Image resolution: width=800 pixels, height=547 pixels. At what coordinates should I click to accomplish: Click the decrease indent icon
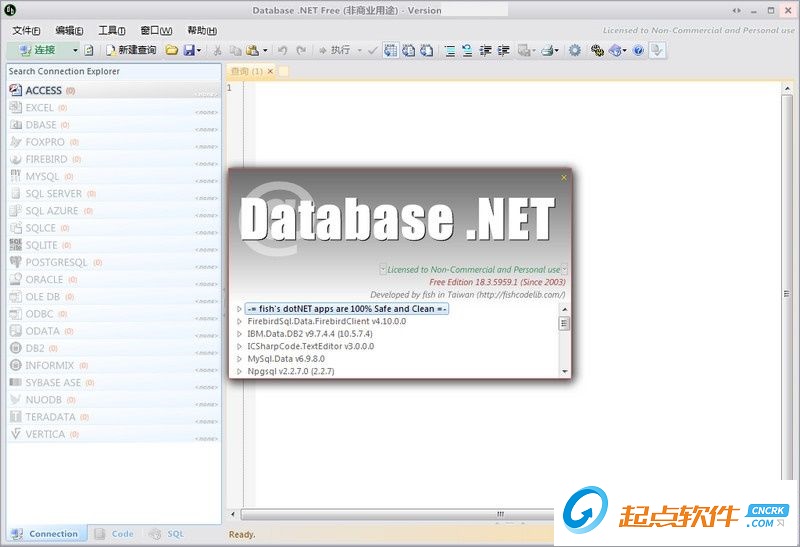click(x=485, y=50)
